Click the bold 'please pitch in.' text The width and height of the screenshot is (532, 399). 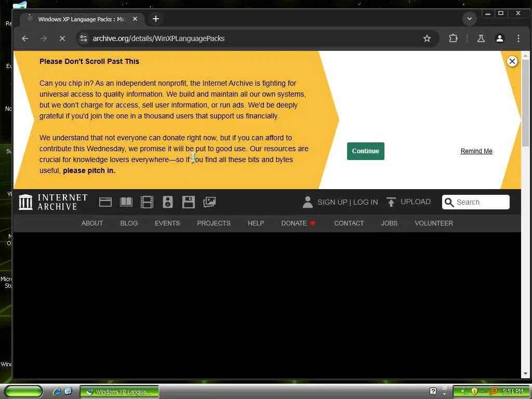click(89, 170)
